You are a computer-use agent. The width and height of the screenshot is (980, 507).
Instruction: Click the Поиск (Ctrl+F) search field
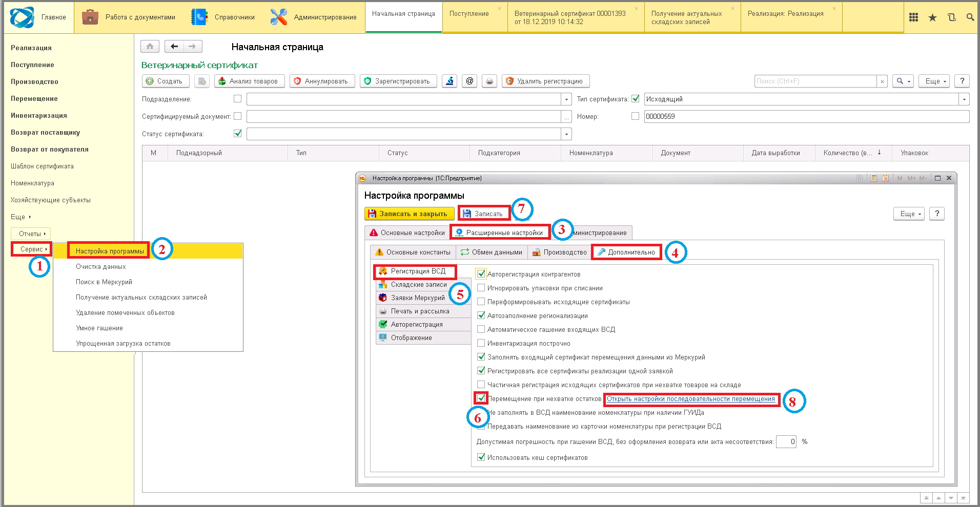815,81
